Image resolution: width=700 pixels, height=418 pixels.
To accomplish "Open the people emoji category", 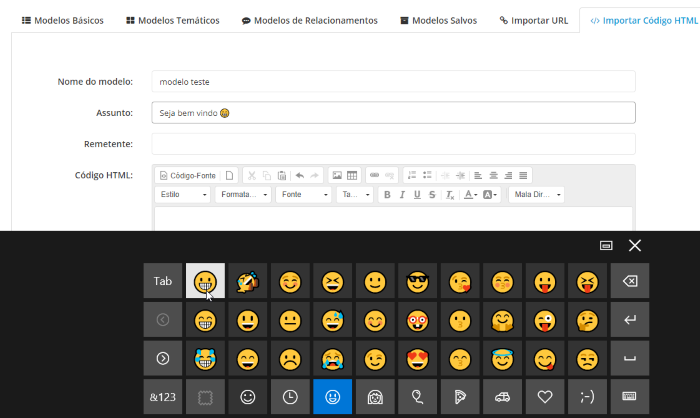I will coord(375,397).
